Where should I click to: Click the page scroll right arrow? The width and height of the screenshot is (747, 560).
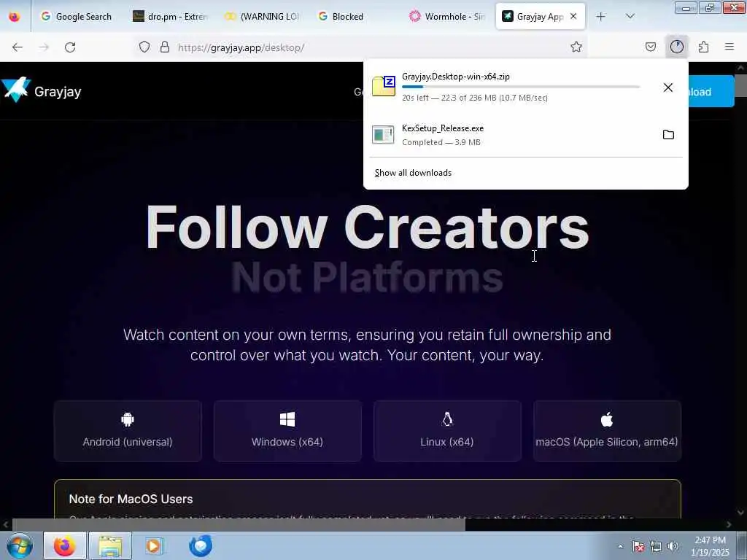coord(729,525)
